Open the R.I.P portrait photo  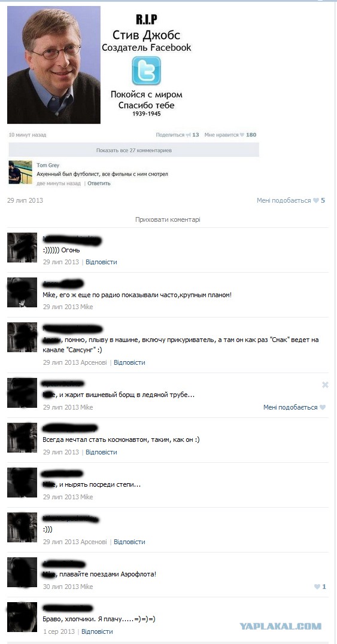click(x=54, y=65)
